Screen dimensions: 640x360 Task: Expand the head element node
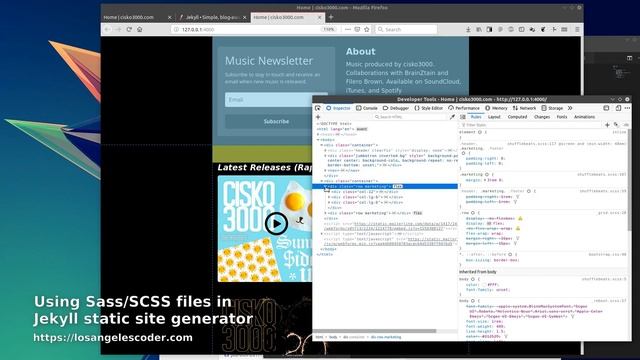(318, 134)
